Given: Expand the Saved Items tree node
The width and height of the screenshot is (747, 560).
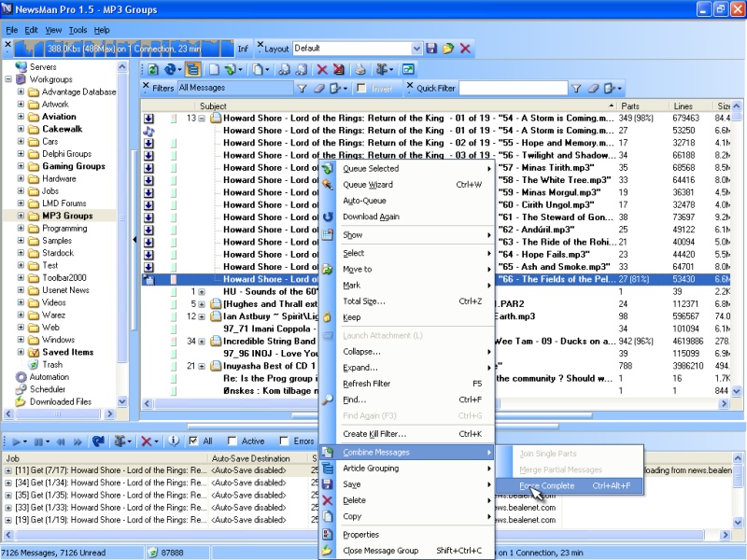Looking at the screenshot, I should point(21,352).
